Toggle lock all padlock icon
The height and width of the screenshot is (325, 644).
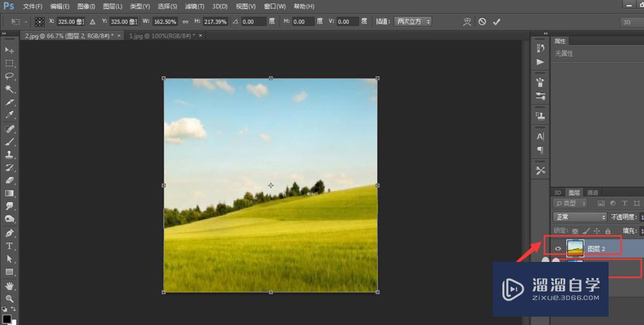[x=608, y=231]
